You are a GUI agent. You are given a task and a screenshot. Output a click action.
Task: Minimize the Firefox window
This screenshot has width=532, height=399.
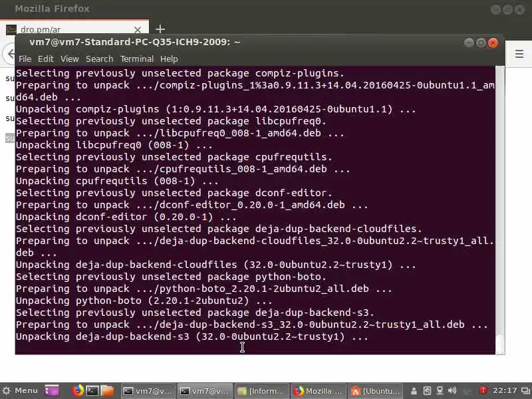tap(495, 9)
